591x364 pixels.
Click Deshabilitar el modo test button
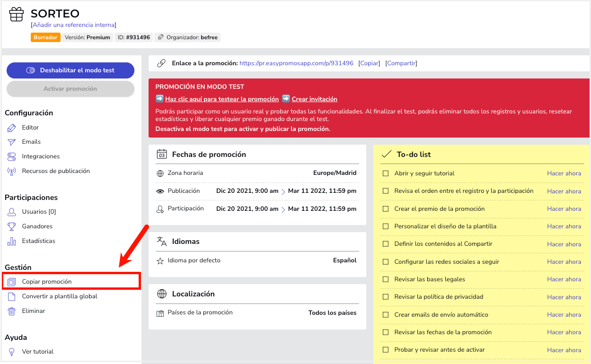(x=71, y=70)
